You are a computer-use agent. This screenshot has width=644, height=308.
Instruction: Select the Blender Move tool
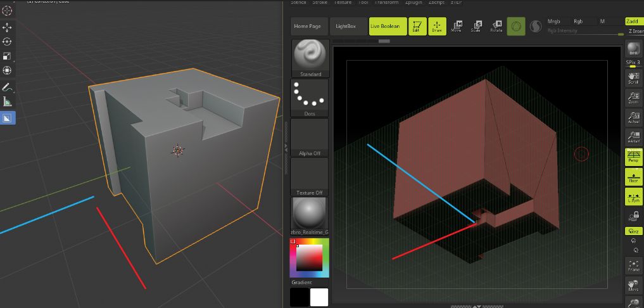pos(8,27)
